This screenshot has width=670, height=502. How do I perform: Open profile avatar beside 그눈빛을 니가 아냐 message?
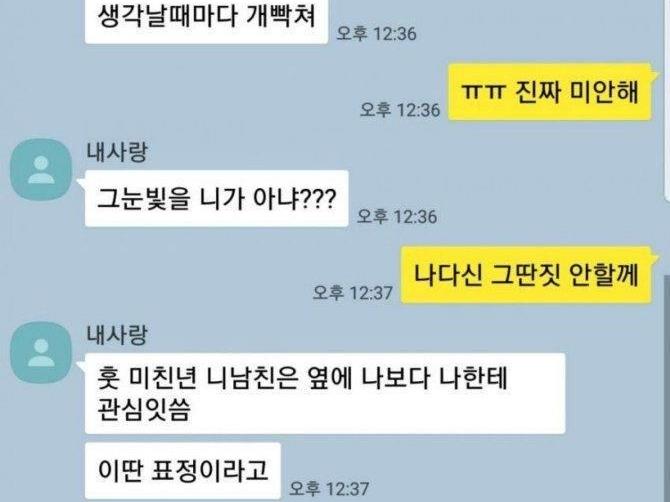pyautogui.click(x=41, y=169)
